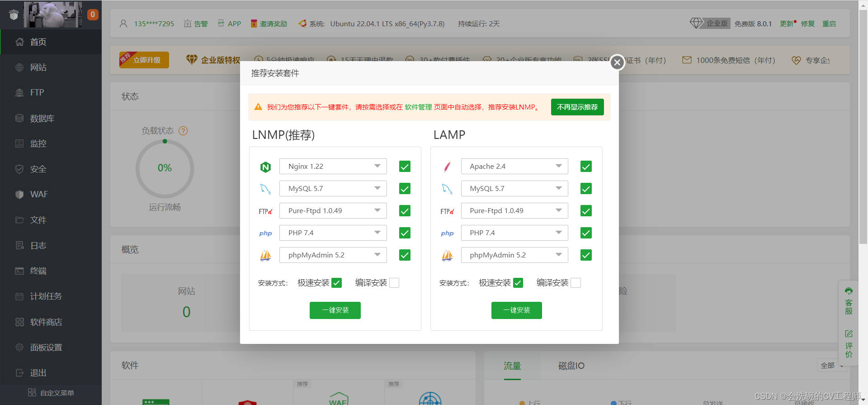Screen dimensions: 868x405
Task: Click the APP icon in header
Action: point(221,23)
